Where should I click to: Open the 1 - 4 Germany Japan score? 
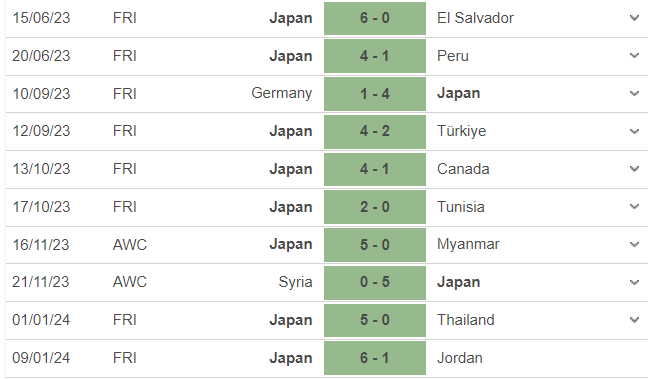[375, 94]
